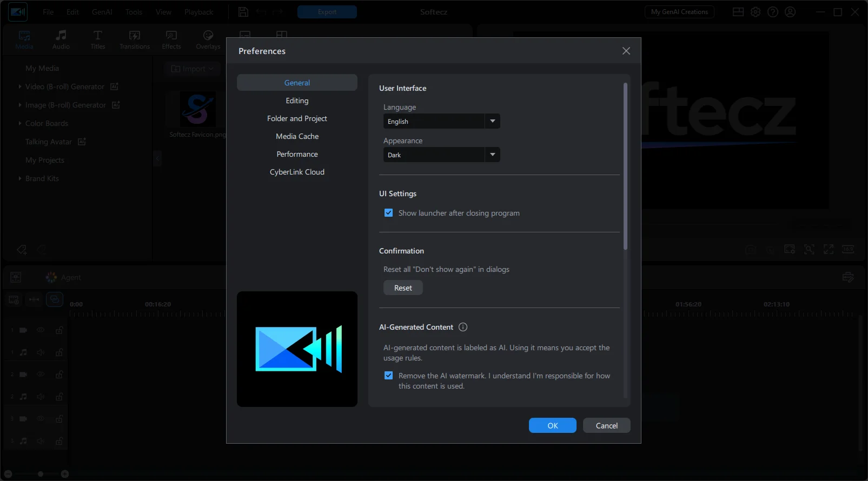Expand Video (B-roll) Generator tree item
The width and height of the screenshot is (868, 481).
click(x=20, y=86)
